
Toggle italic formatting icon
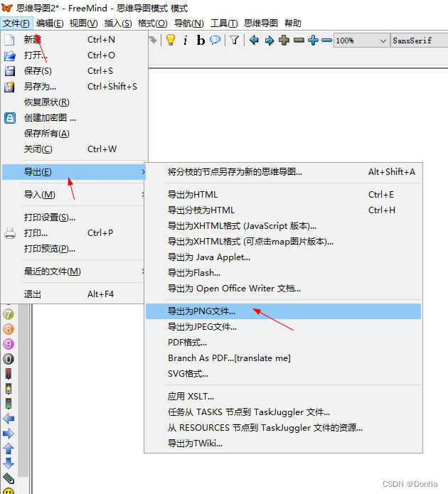[x=186, y=41]
